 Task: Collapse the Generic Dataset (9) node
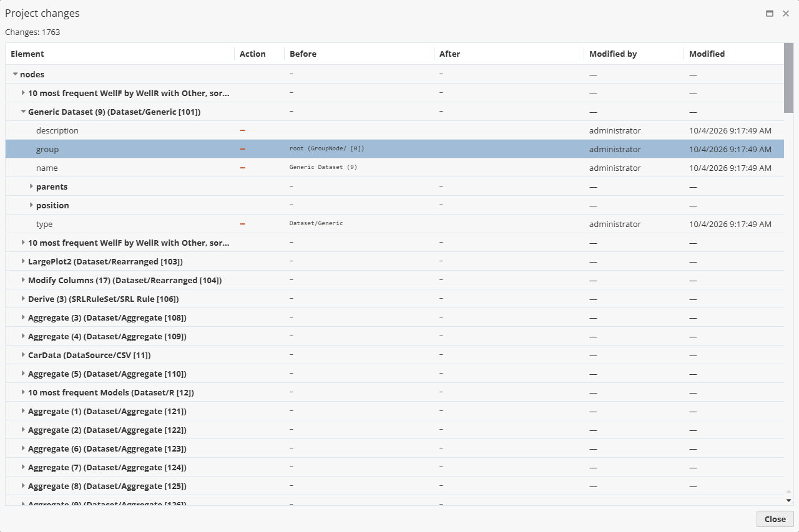click(23, 112)
